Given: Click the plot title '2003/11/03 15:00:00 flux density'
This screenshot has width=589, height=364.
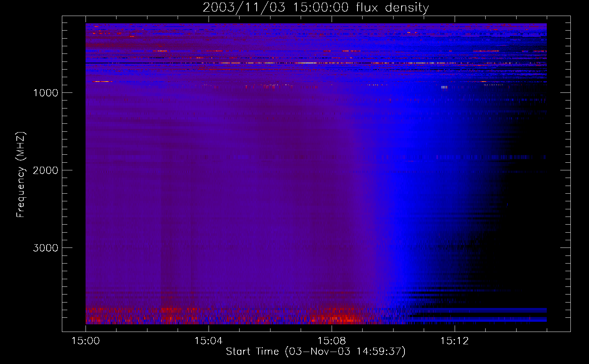Looking at the screenshot, I should tap(316, 8).
